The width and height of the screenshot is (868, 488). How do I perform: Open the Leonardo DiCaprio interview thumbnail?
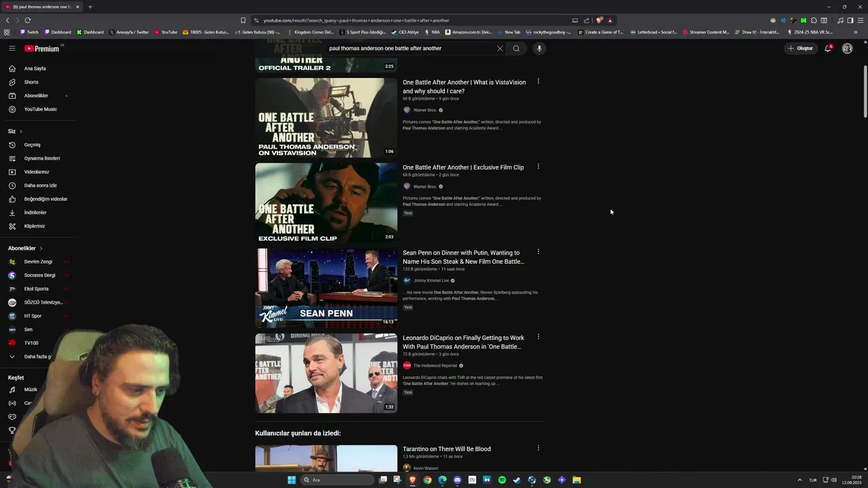click(326, 373)
